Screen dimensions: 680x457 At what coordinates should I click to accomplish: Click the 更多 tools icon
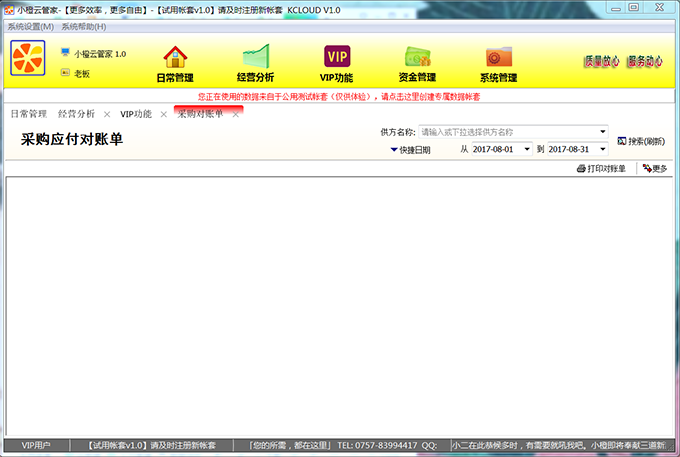click(x=647, y=168)
